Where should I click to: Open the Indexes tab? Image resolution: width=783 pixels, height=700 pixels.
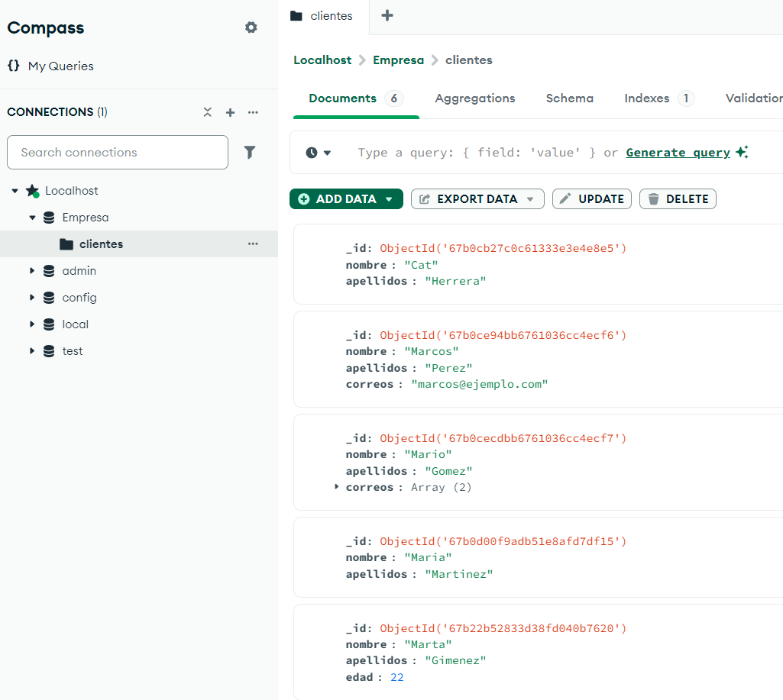(x=646, y=98)
